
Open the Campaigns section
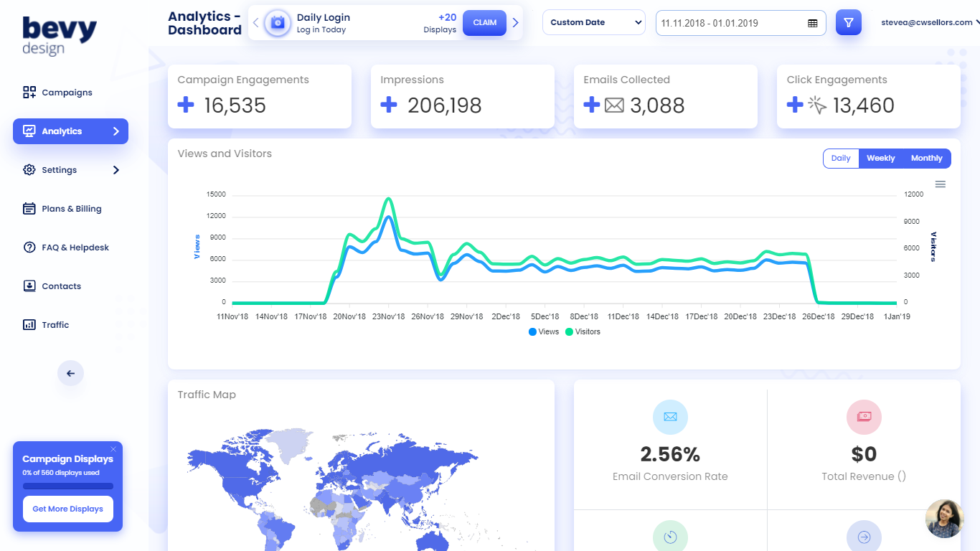point(29,93)
